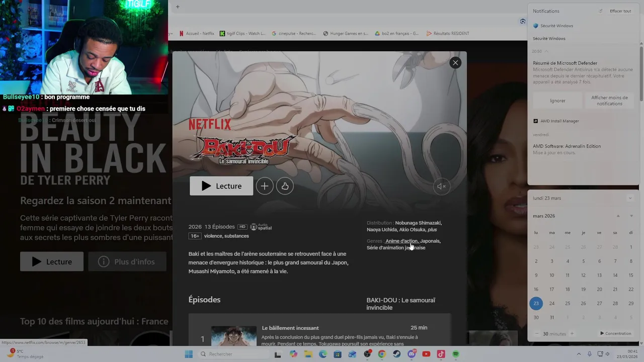Open Spotify from the taskbar
Screen dimensions: 644x362
pos(456,354)
